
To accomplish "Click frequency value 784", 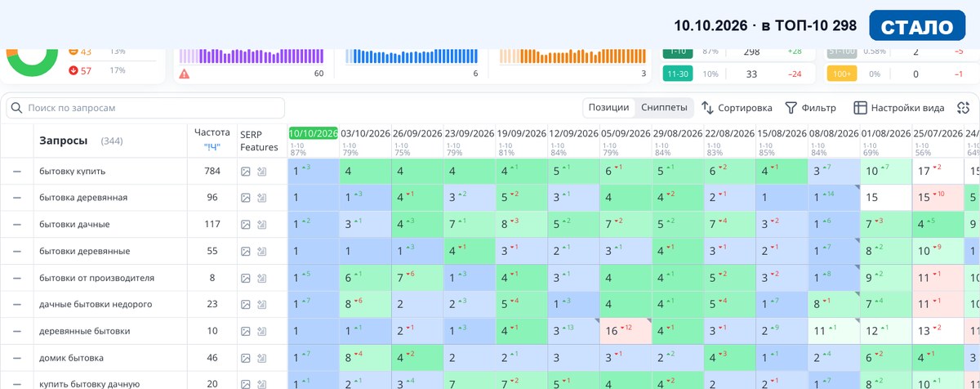I will pos(212,172).
